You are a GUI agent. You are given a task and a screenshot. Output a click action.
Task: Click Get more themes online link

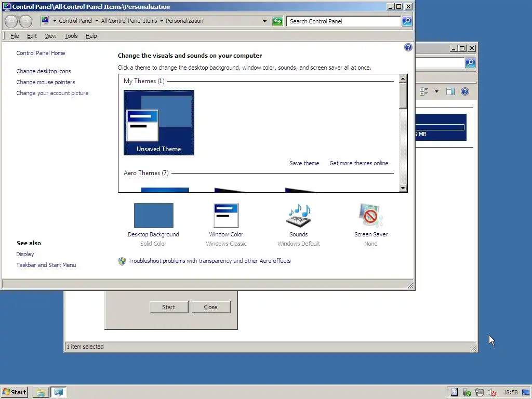[x=358, y=163]
